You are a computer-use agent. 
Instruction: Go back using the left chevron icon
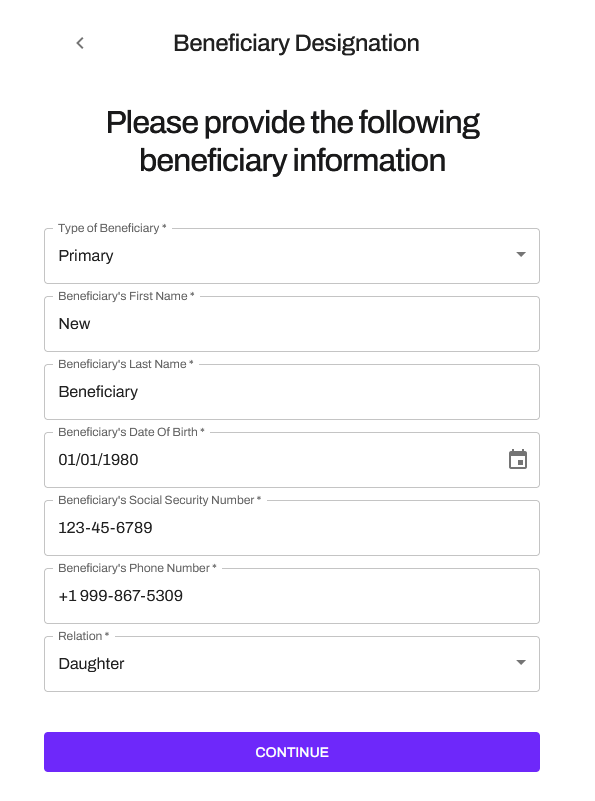click(80, 43)
